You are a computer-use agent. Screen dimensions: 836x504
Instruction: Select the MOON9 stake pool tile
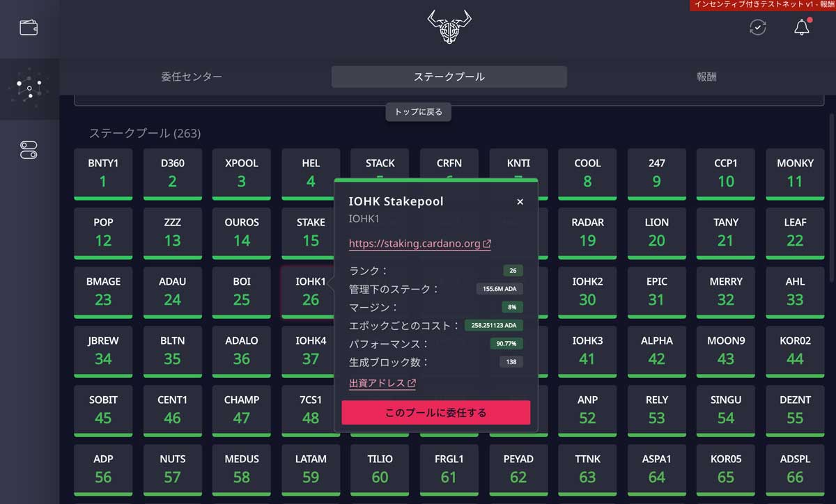726,352
